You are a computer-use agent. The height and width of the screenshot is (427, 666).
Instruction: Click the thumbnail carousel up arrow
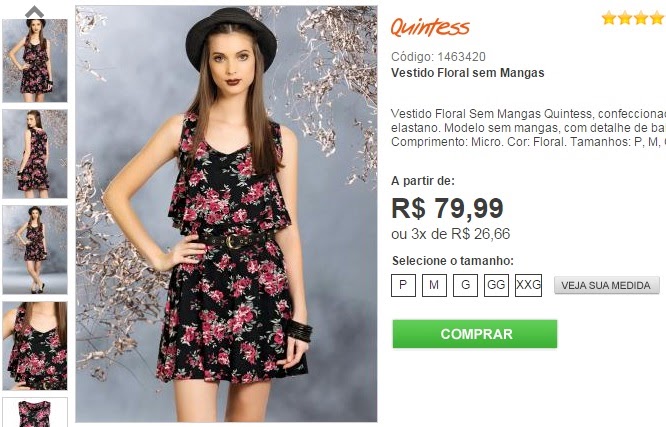pos(34,11)
